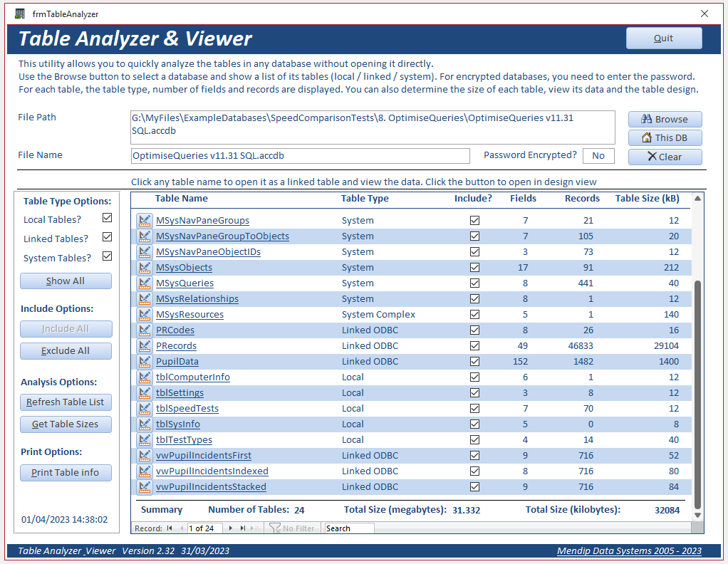Refresh the table list

click(x=66, y=402)
